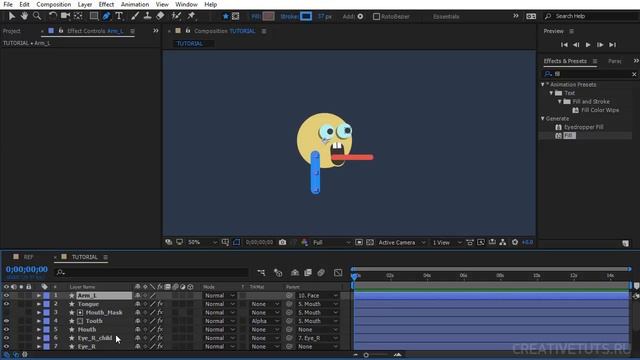Image resolution: width=640 pixels, height=360 pixels.
Task: Open the viewer magnification 50% dropdown
Action: [x=202, y=242]
